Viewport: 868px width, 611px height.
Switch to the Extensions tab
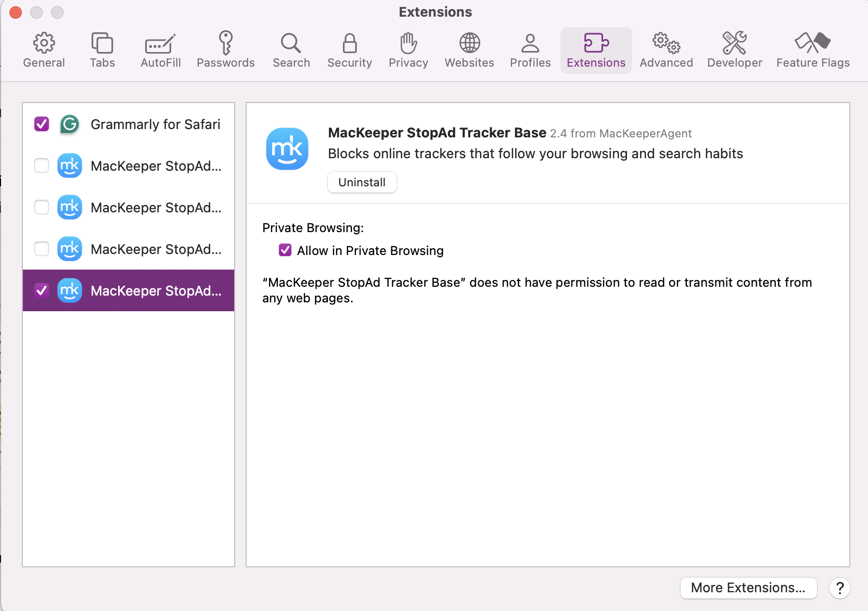596,49
